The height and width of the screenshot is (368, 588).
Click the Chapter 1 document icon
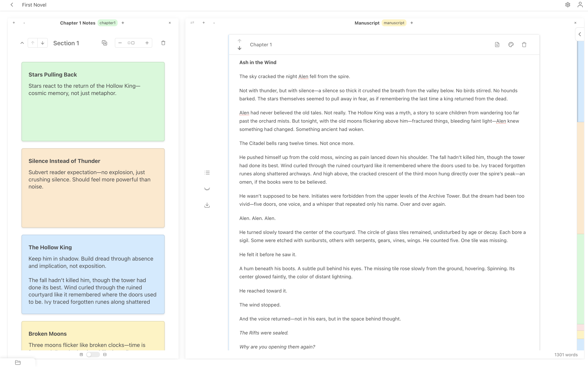(x=497, y=45)
